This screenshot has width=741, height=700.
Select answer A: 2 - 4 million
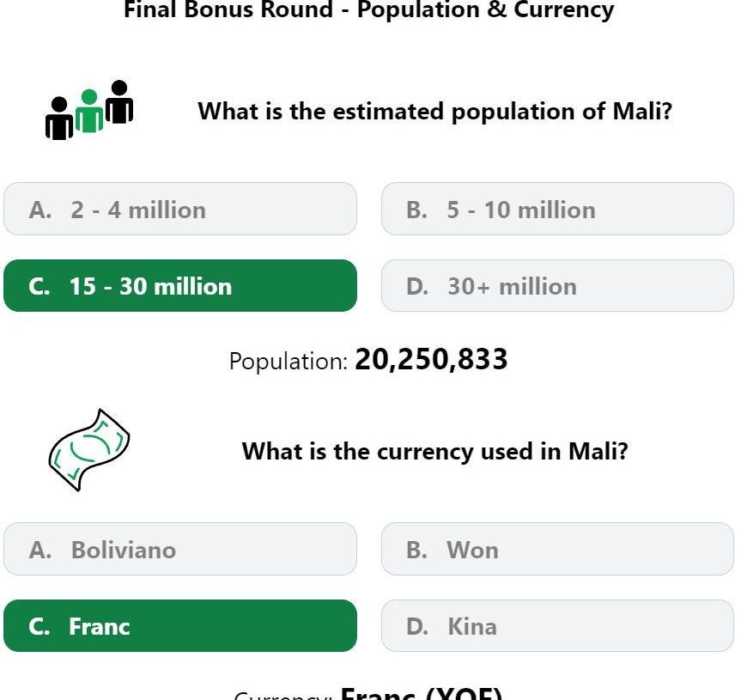click(180, 209)
